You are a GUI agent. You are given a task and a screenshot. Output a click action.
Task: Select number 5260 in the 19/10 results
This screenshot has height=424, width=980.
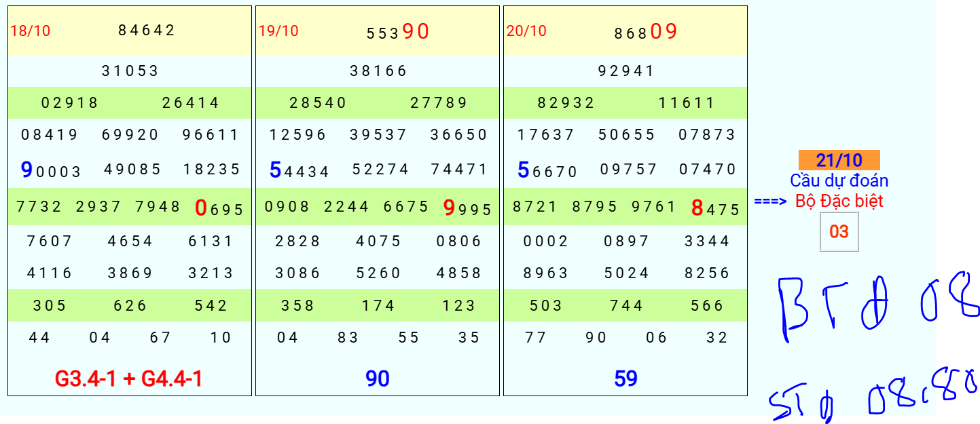[x=378, y=273]
